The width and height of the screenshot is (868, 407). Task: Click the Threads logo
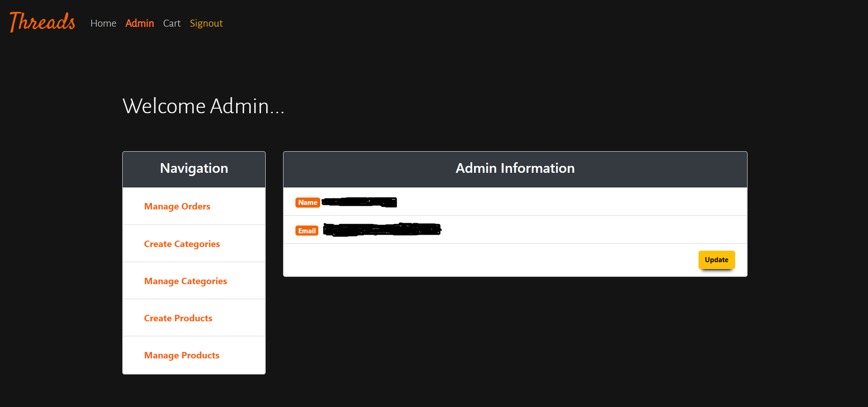[42, 22]
